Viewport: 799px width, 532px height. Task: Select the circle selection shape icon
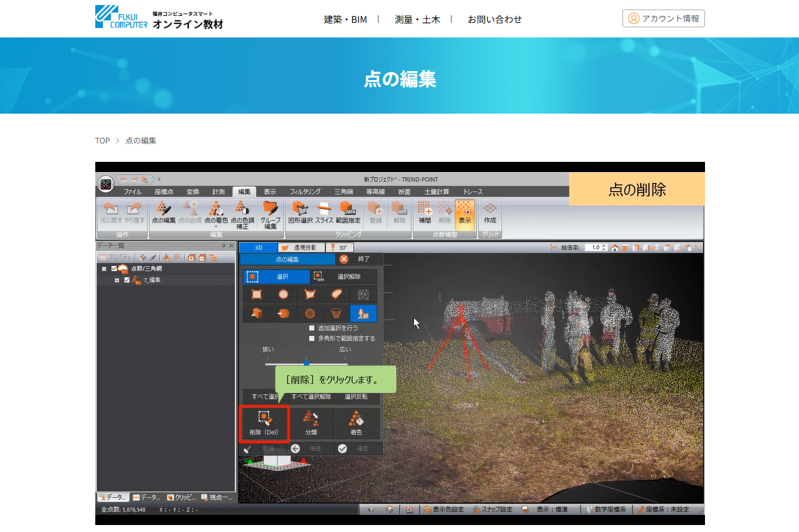284,295
